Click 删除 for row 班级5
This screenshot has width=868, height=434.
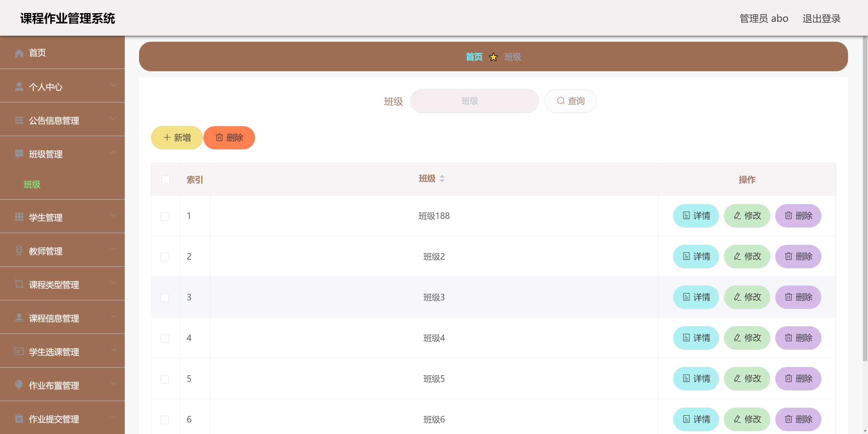[798, 379]
